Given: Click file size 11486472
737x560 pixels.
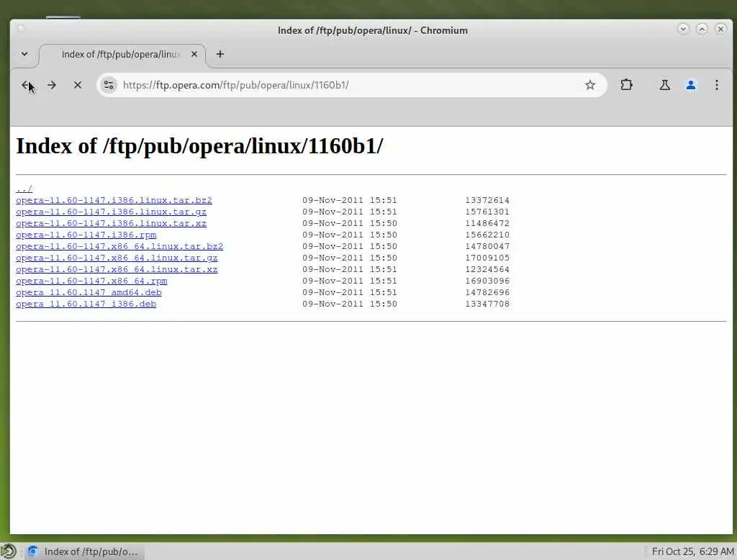Looking at the screenshot, I should pos(487,223).
